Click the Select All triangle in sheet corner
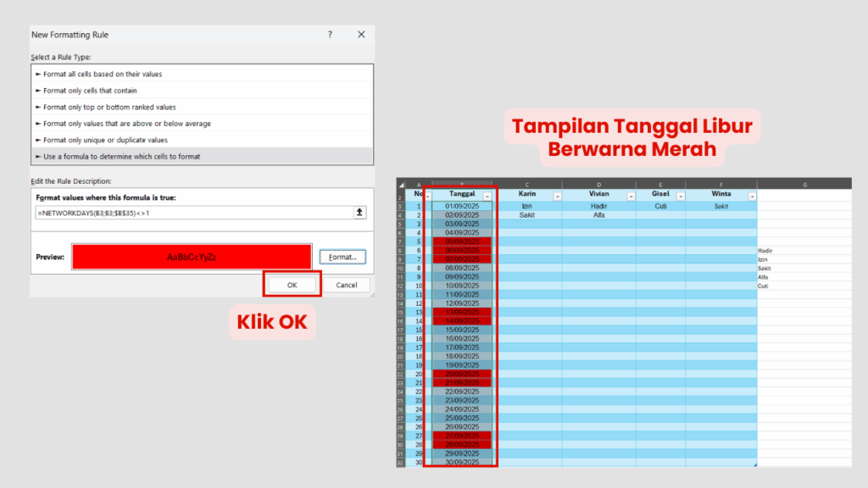 click(400, 183)
